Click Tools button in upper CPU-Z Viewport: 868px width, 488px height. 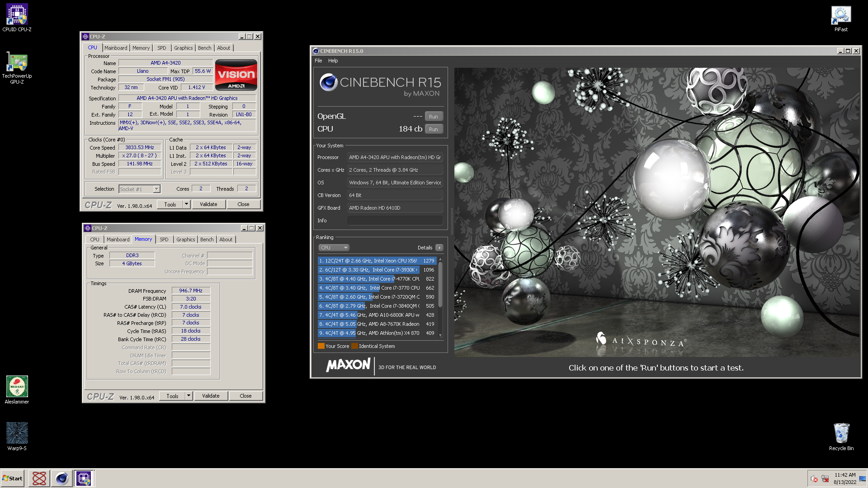click(170, 204)
